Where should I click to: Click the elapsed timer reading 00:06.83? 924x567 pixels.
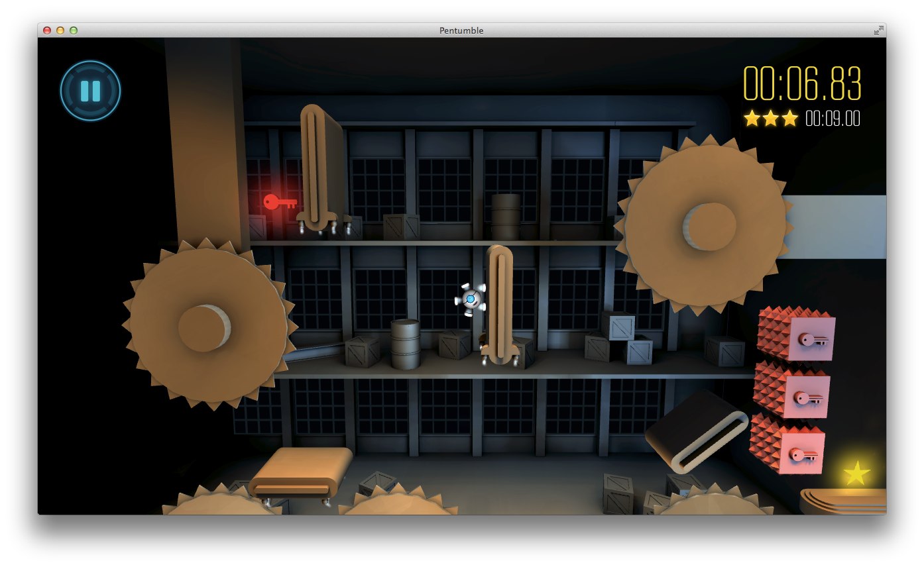point(802,83)
